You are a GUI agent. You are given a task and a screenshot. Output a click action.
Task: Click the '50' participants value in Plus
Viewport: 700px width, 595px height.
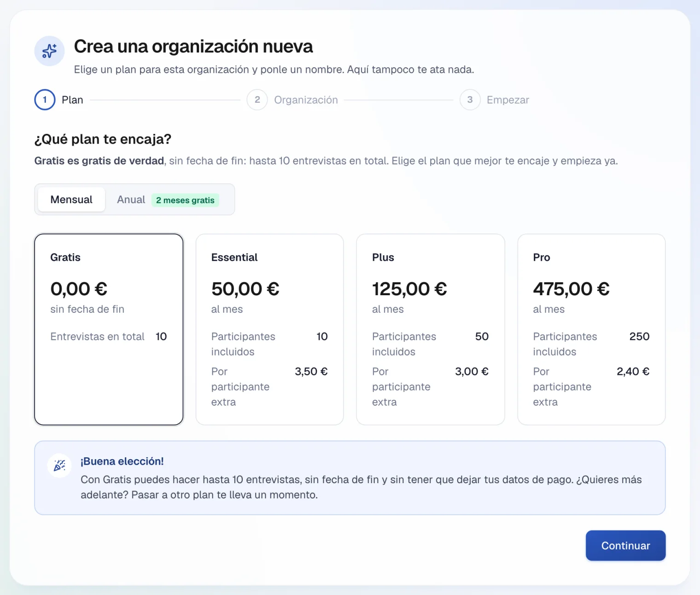pos(482,337)
